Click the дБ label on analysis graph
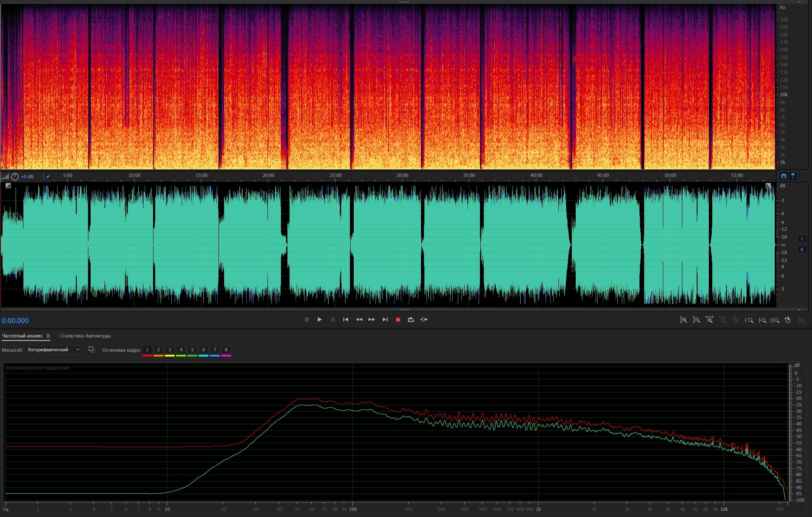Screen dimensions: 812x517 tap(797, 365)
